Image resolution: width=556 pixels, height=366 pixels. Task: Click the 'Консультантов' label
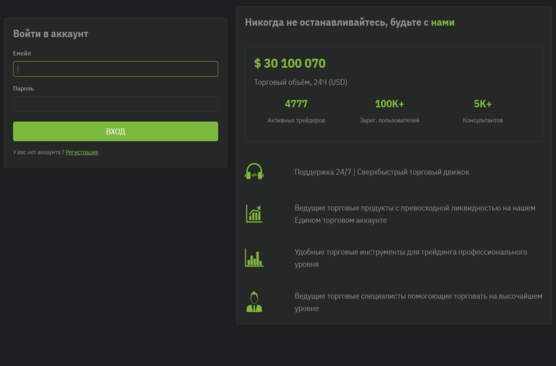pos(483,121)
